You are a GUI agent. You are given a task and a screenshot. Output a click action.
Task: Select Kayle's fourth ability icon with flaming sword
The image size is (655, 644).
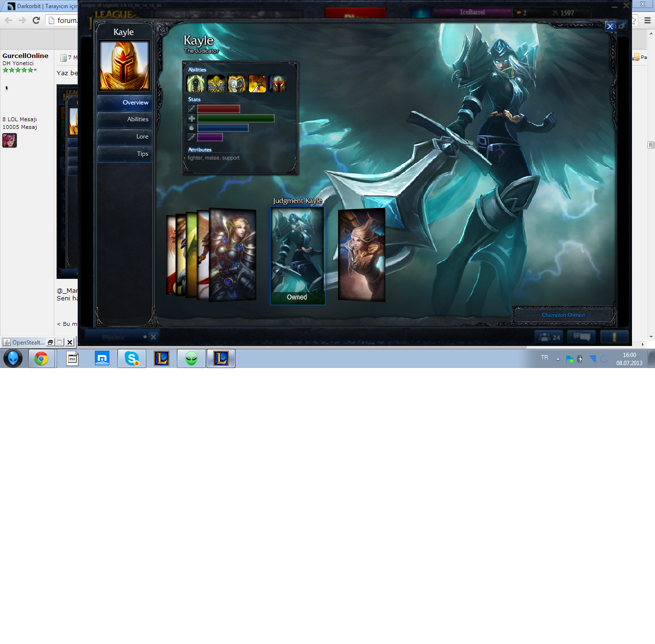pos(257,84)
